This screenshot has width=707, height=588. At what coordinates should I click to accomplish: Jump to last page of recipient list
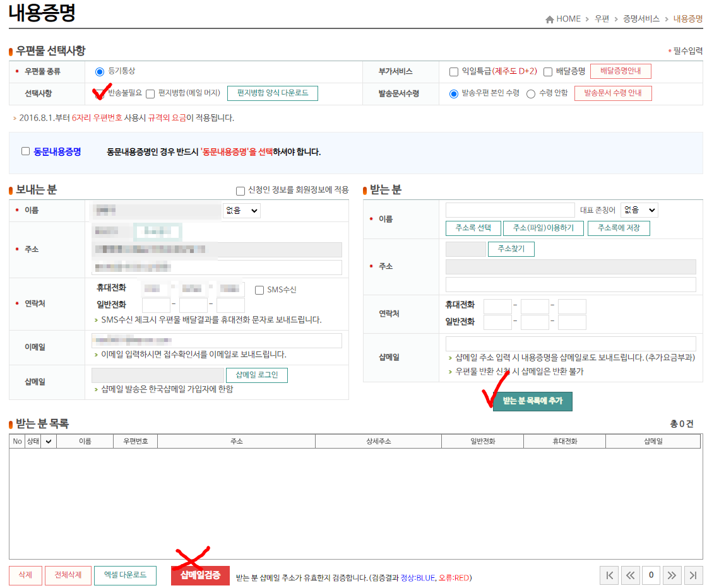click(x=693, y=575)
